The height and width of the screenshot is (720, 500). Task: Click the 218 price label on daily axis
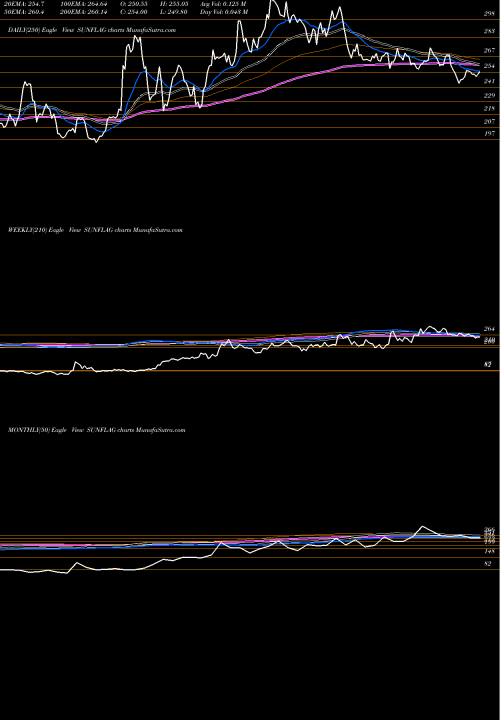489,108
